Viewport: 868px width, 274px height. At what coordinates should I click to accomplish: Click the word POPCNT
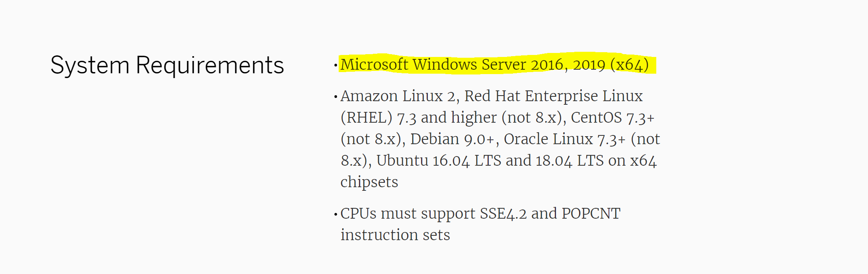coord(591,213)
